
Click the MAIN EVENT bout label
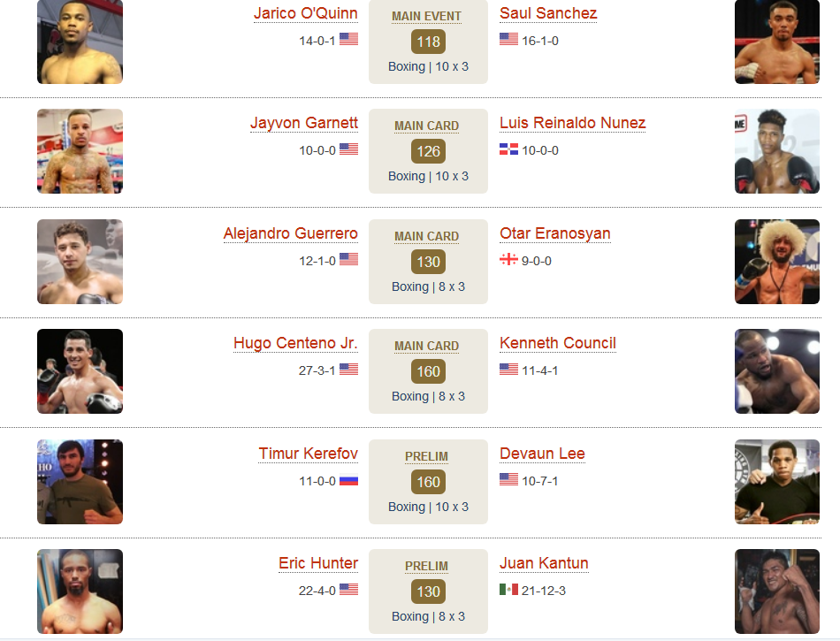[x=426, y=17]
